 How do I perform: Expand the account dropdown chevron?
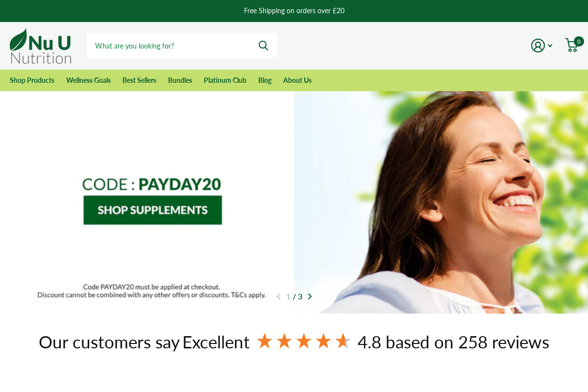pyautogui.click(x=550, y=46)
